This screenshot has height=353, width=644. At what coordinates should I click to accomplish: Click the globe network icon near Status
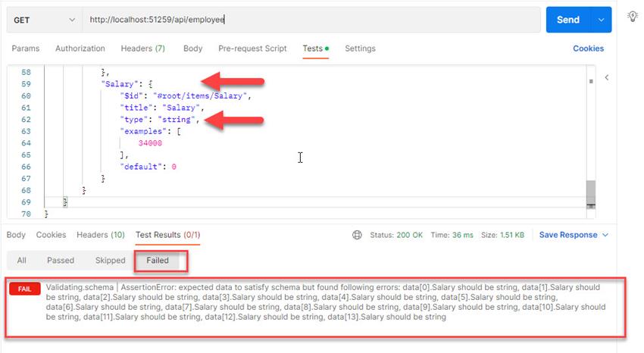click(x=357, y=235)
